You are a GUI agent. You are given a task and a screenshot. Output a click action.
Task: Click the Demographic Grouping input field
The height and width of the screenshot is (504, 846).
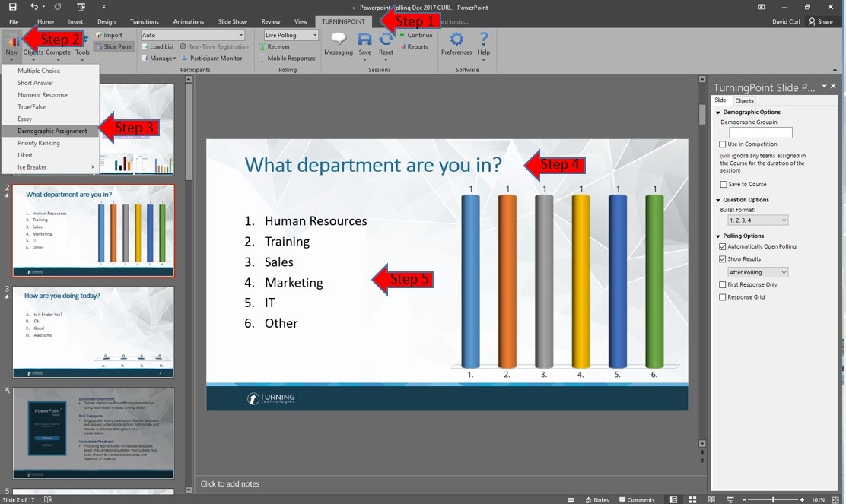click(760, 132)
